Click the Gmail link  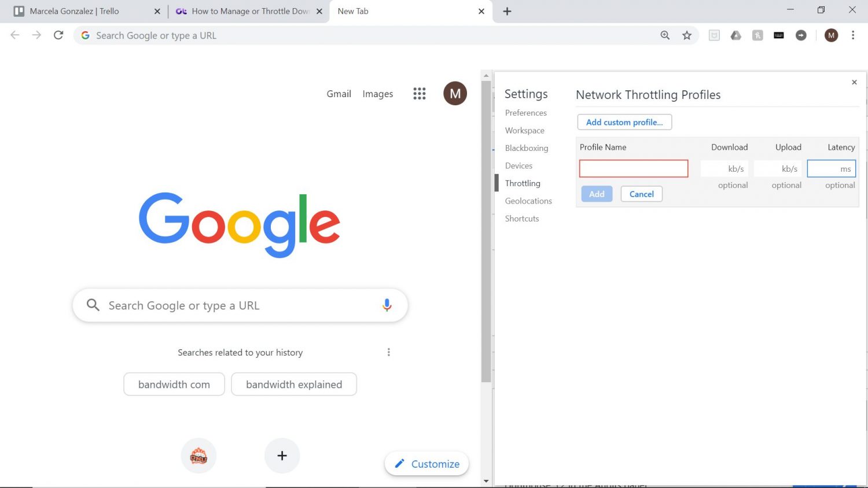tap(339, 94)
